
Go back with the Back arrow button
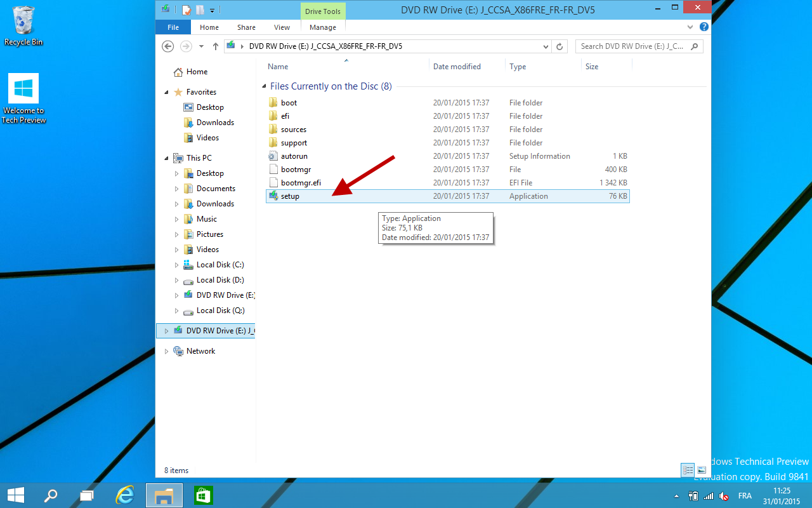pos(168,46)
